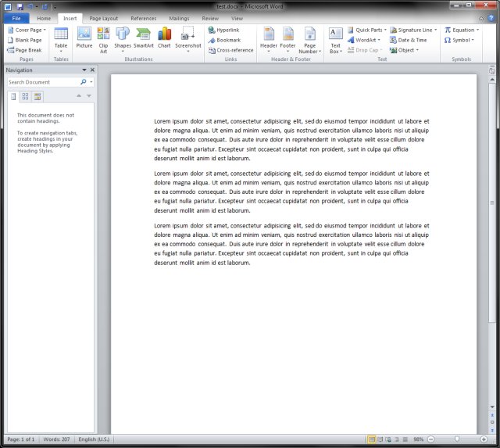Image resolution: width=500 pixels, height=448 pixels.
Task: Switch to Full Screen Reading view
Action: point(380,439)
